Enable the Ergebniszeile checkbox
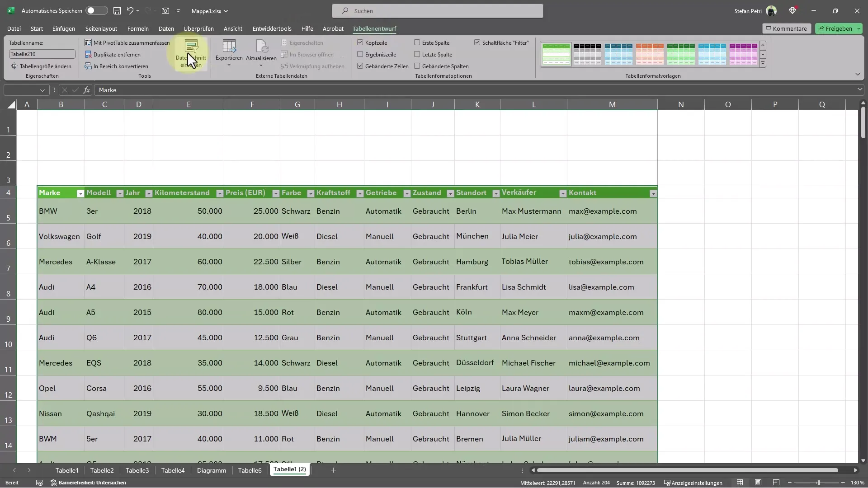Screen dimensions: 868x488 click(360, 54)
